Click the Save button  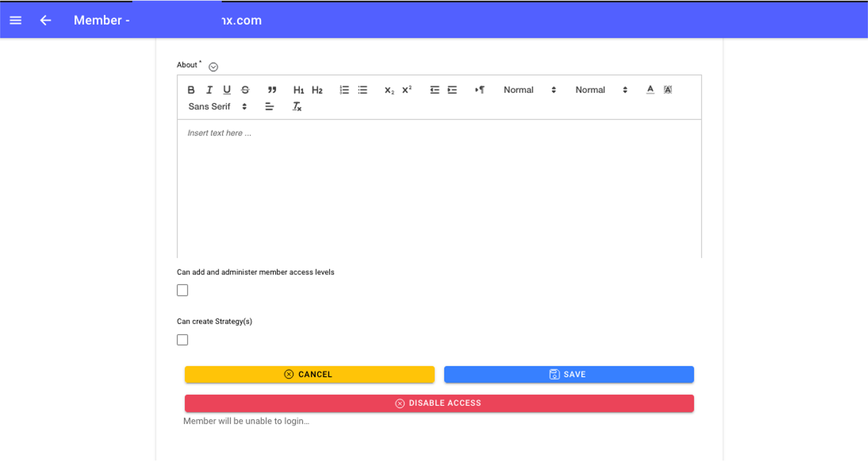pyautogui.click(x=568, y=374)
